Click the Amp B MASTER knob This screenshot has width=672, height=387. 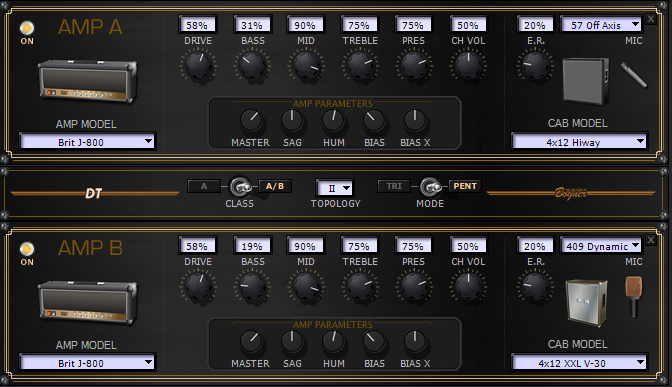(251, 342)
